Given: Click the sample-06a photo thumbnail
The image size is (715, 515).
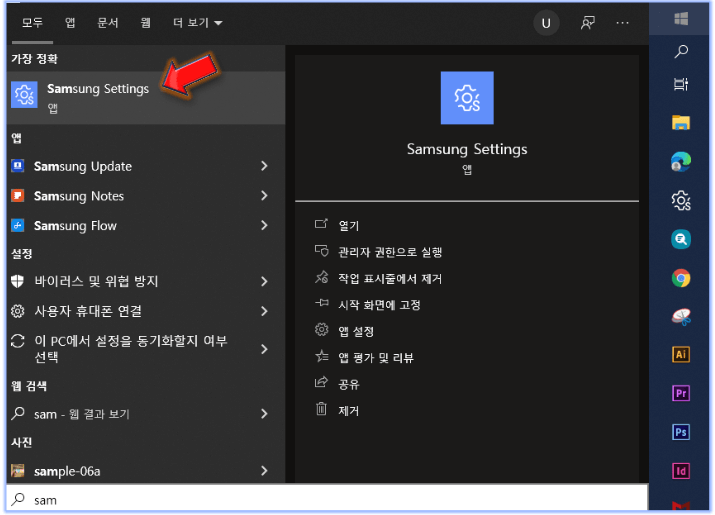Looking at the screenshot, I should [18, 470].
